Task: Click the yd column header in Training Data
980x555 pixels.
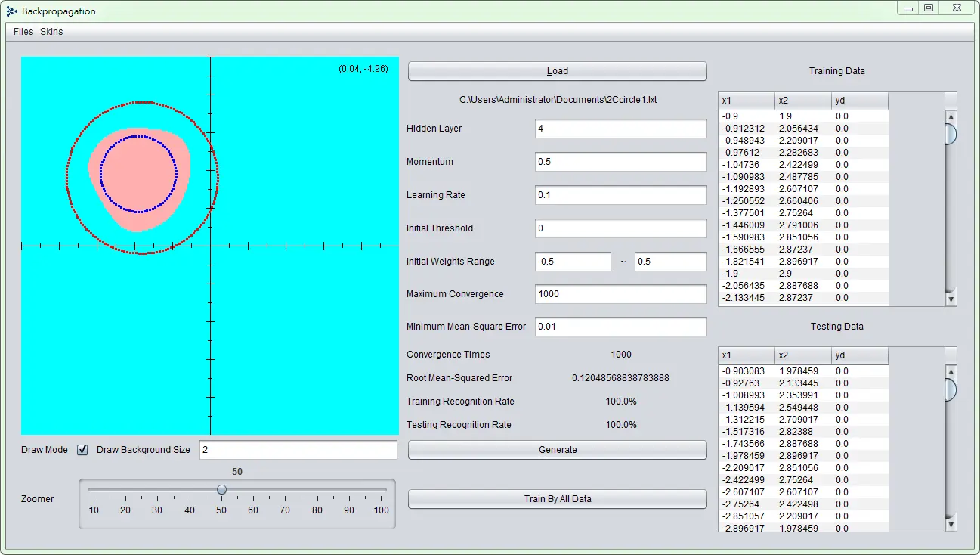Action: pyautogui.click(x=860, y=101)
